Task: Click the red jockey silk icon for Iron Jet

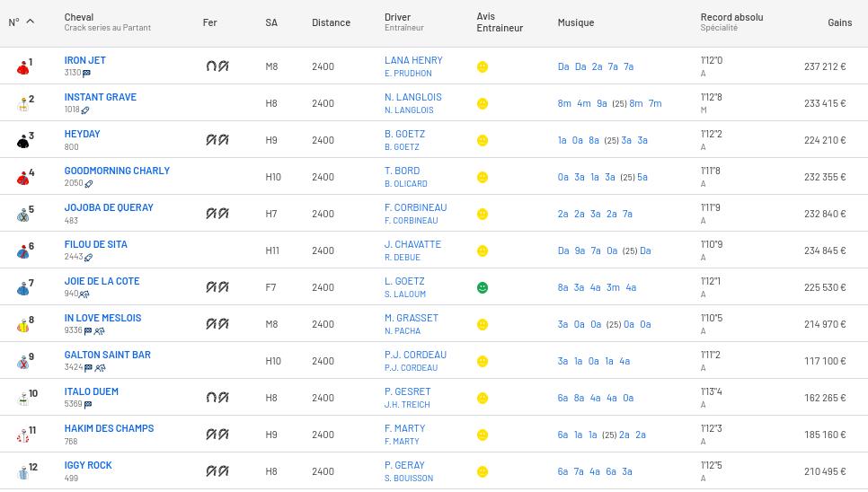Action: coord(22,68)
